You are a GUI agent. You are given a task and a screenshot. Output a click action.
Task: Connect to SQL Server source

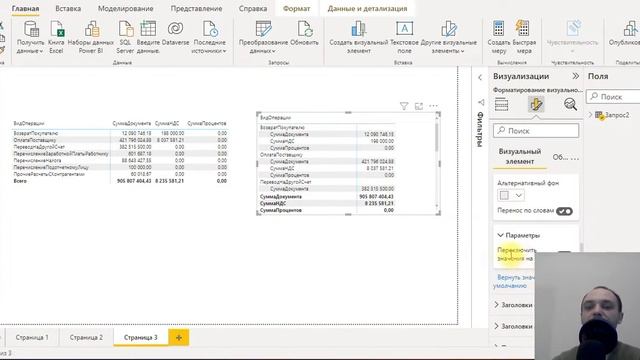tap(125, 38)
